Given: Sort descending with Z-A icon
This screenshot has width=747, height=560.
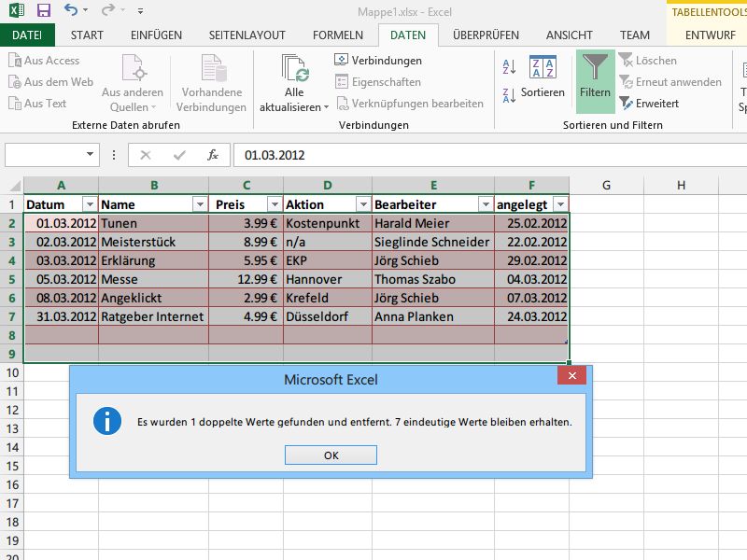Looking at the screenshot, I should tap(509, 95).
